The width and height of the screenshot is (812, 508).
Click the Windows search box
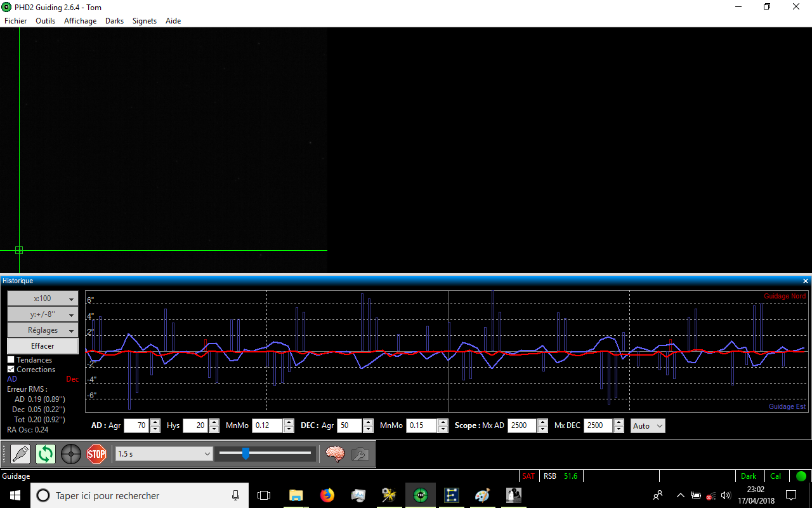(138, 495)
